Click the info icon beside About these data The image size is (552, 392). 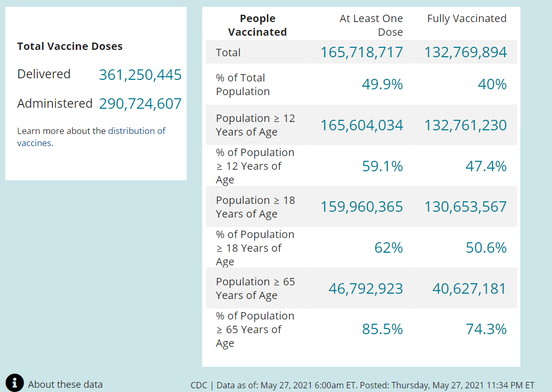point(15,383)
